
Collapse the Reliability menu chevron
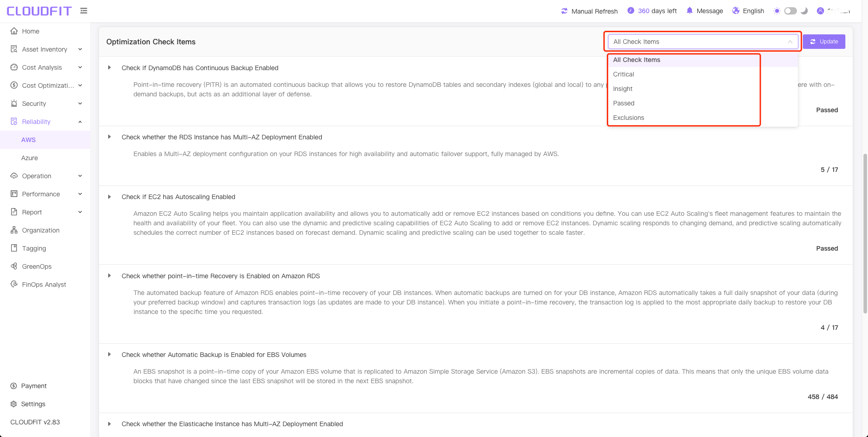pyautogui.click(x=80, y=122)
